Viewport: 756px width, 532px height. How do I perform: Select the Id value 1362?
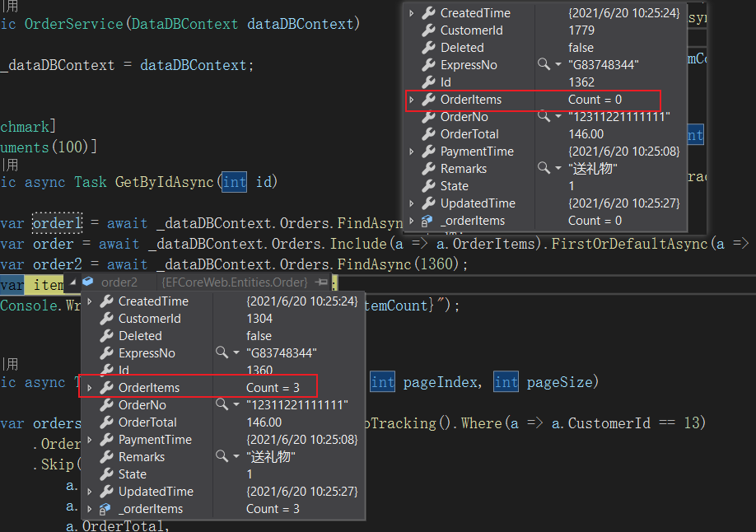pyautogui.click(x=581, y=82)
